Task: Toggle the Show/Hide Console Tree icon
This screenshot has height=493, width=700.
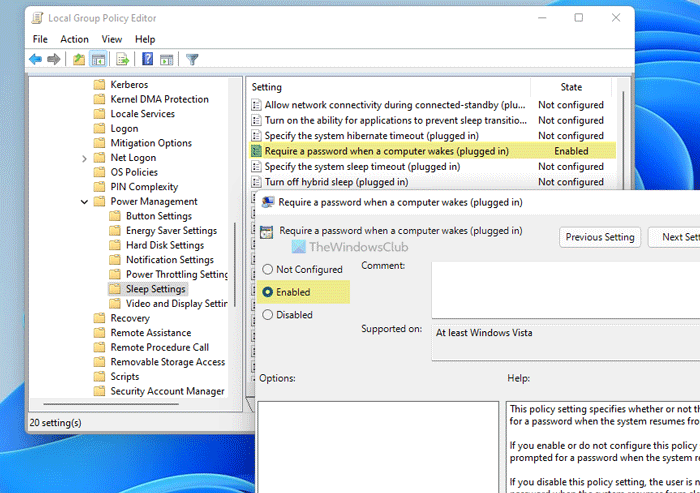Action: click(98, 59)
